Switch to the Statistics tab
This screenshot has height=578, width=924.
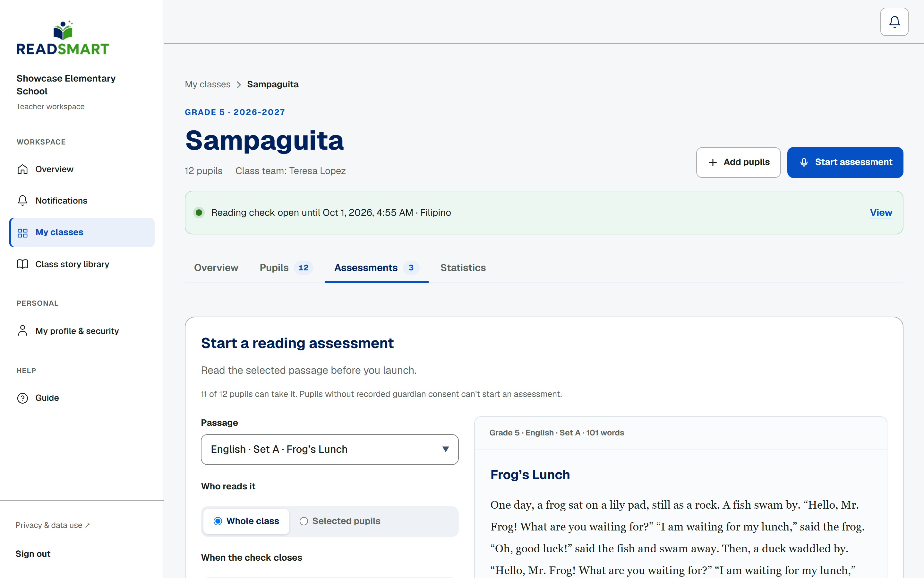click(463, 267)
